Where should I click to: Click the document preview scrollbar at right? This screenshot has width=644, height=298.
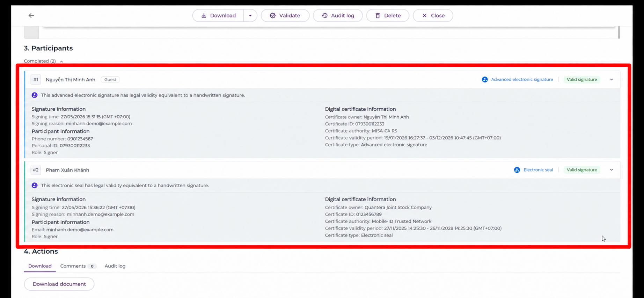tap(619, 32)
